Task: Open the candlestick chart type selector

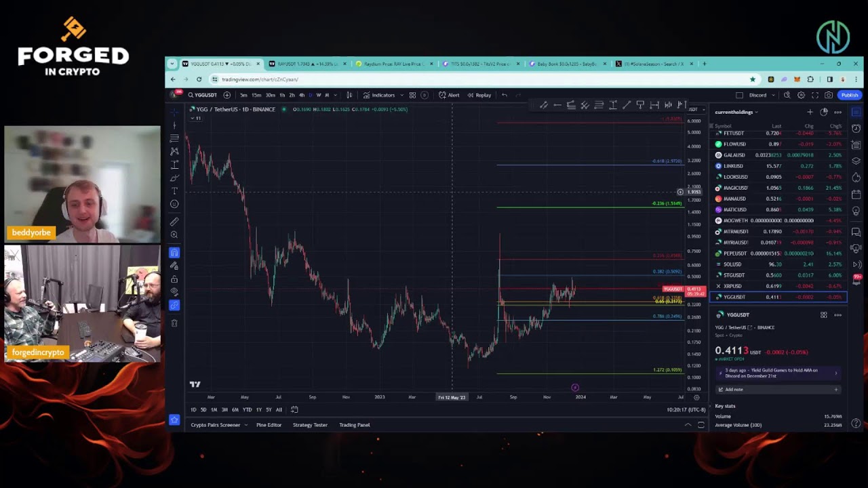Action: 349,95
